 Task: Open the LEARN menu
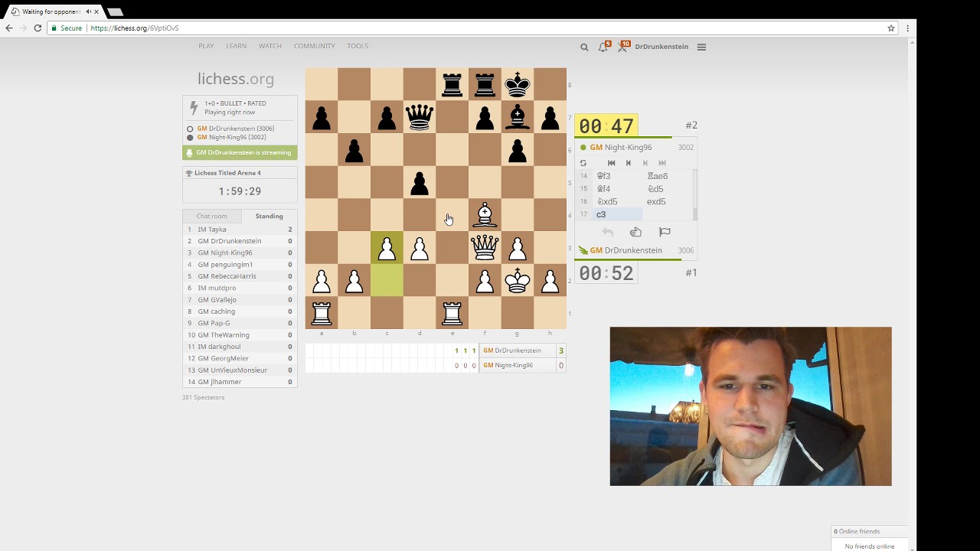[x=236, y=46]
